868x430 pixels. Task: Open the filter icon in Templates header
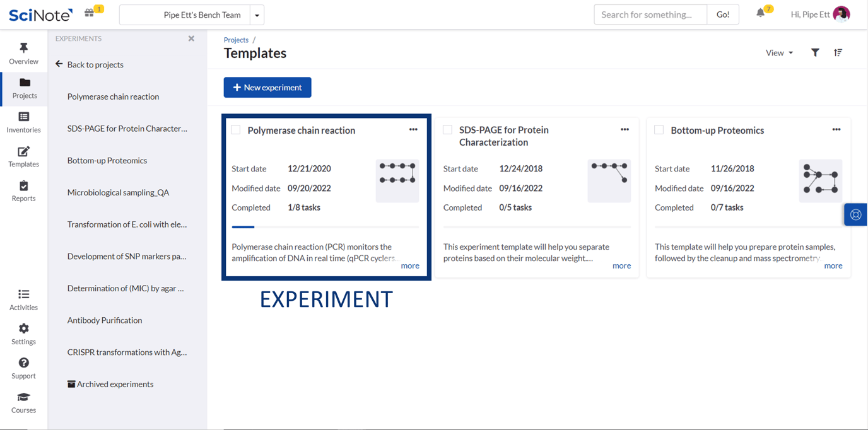pos(815,53)
